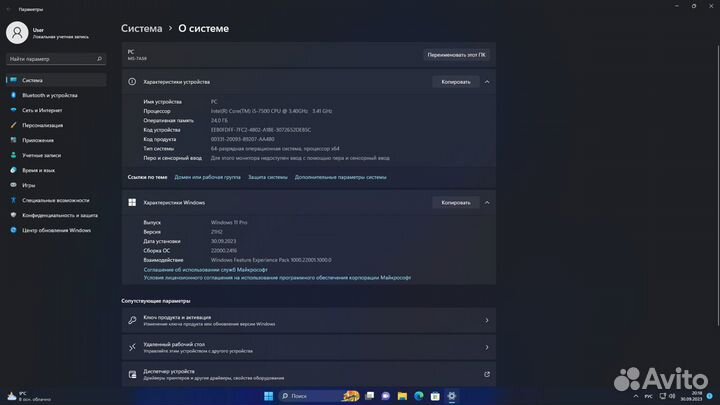Screen dimensions: 720x405
Task: Click Переименовать этот ПК button
Action: (456, 55)
